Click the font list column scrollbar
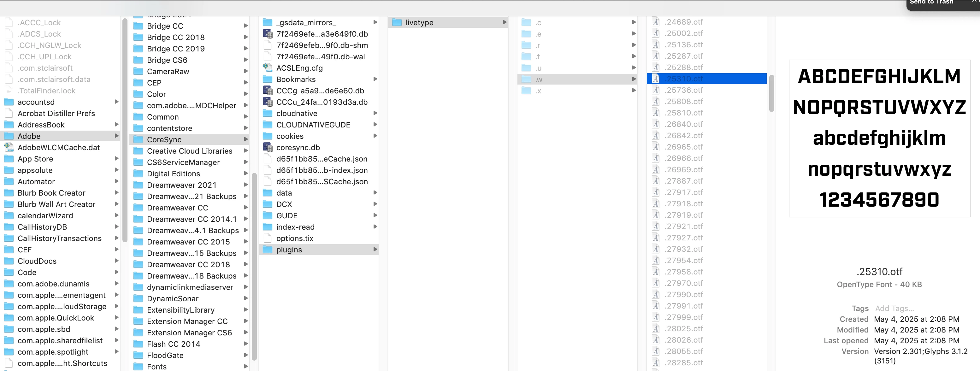 pyautogui.click(x=771, y=94)
